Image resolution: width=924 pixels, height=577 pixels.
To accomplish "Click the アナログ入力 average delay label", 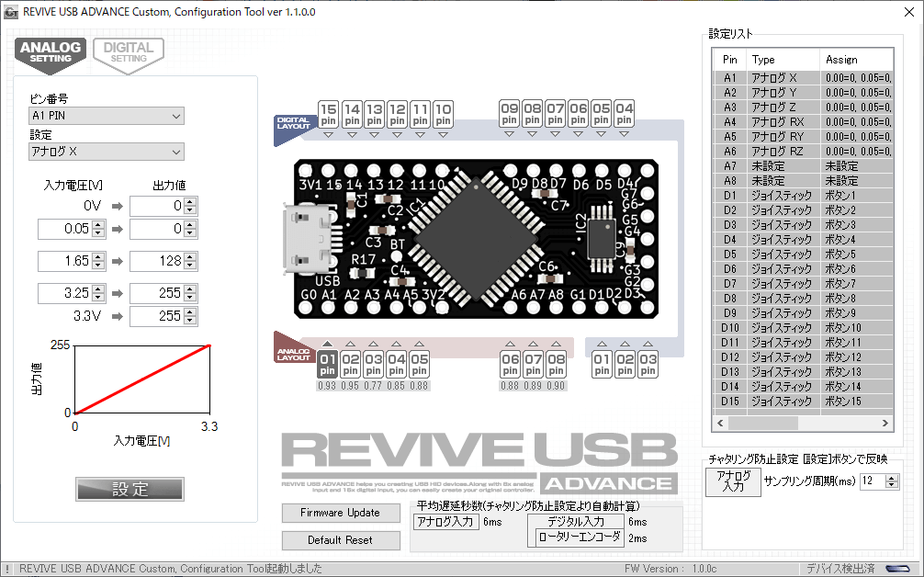I will click(445, 522).
